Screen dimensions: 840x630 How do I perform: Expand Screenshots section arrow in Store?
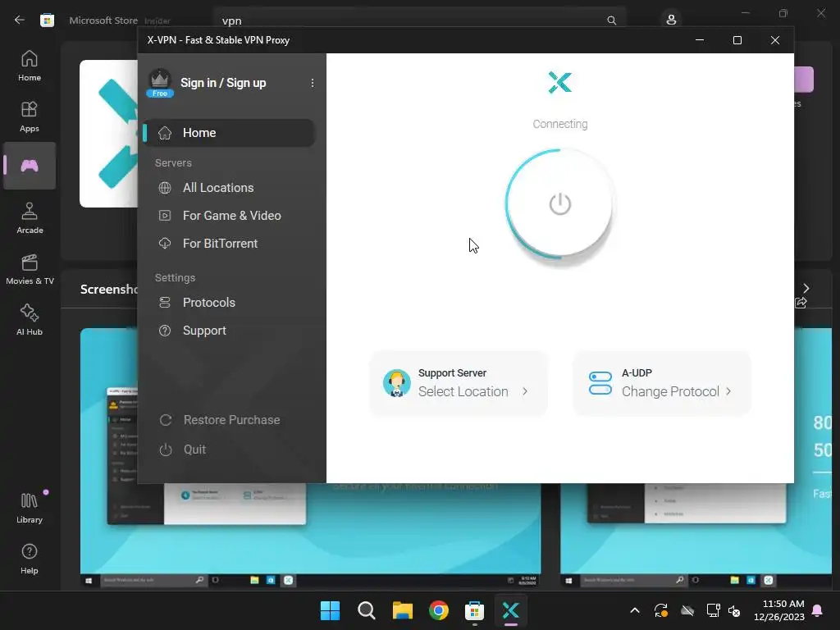pyautogui.click(x=806, y=288)
